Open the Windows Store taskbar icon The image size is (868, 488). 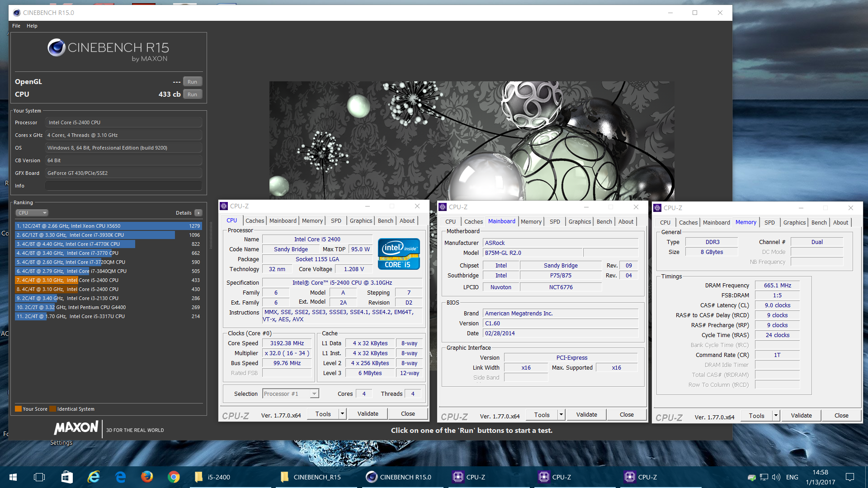pyautogui.click(x=67, y=477)
